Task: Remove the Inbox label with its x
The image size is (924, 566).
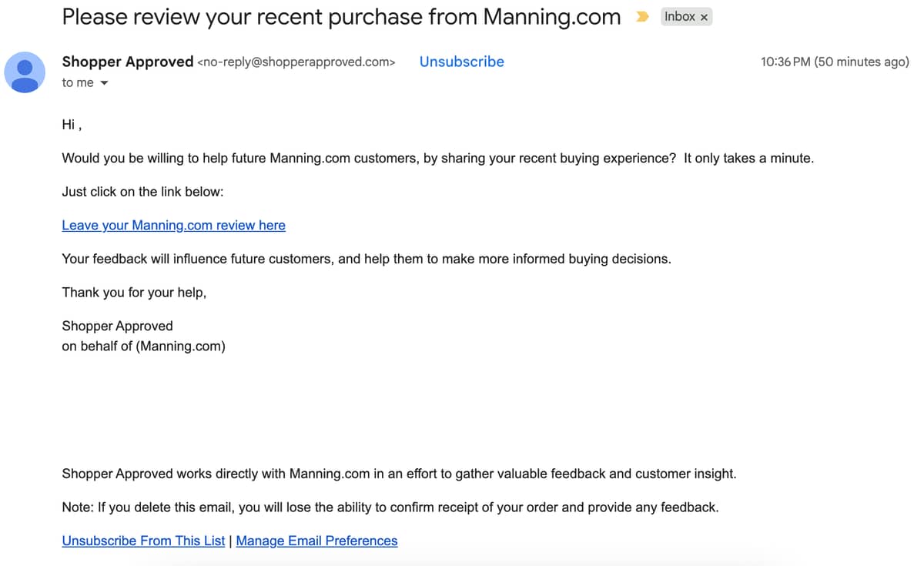Action: (704, 17)
